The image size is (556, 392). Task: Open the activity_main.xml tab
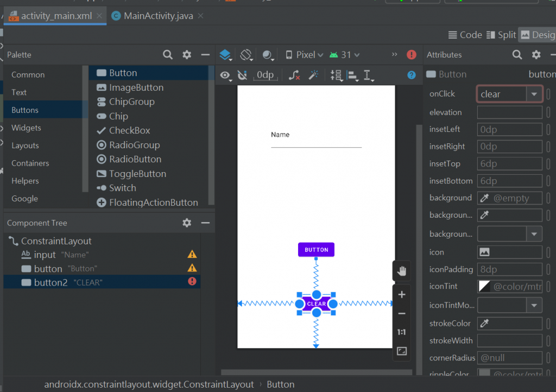(56, 16)
